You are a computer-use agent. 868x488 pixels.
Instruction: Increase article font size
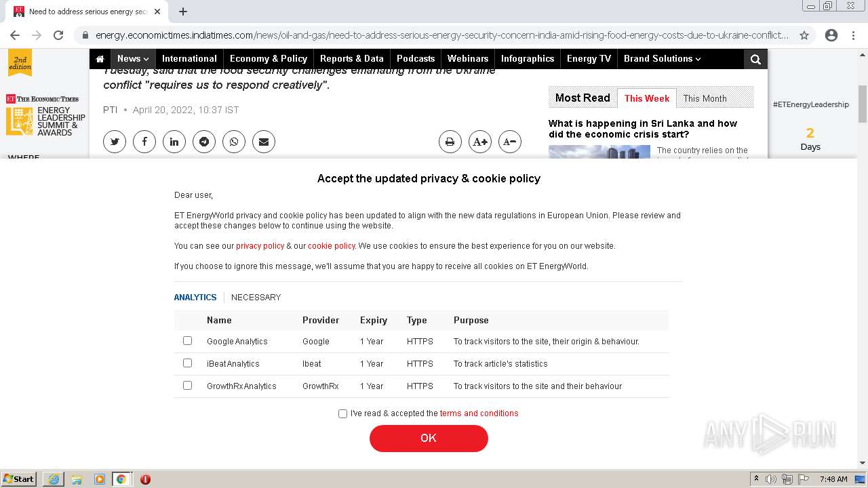[x=480, y=142]
